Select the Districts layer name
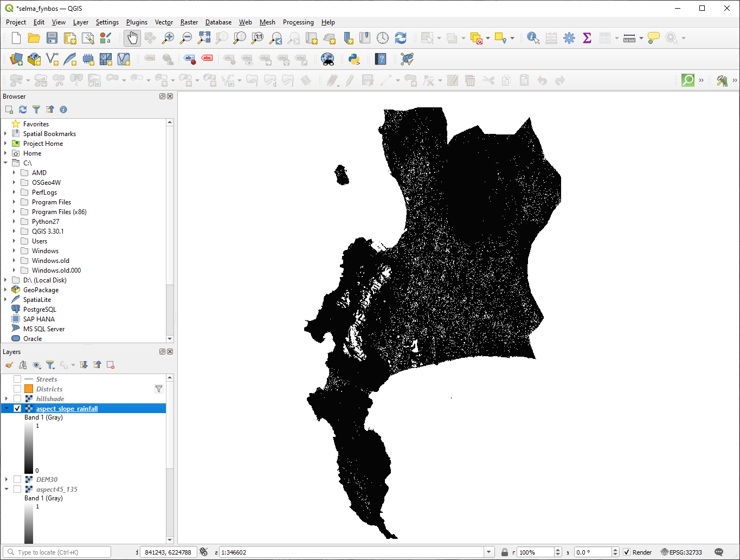 49,389
